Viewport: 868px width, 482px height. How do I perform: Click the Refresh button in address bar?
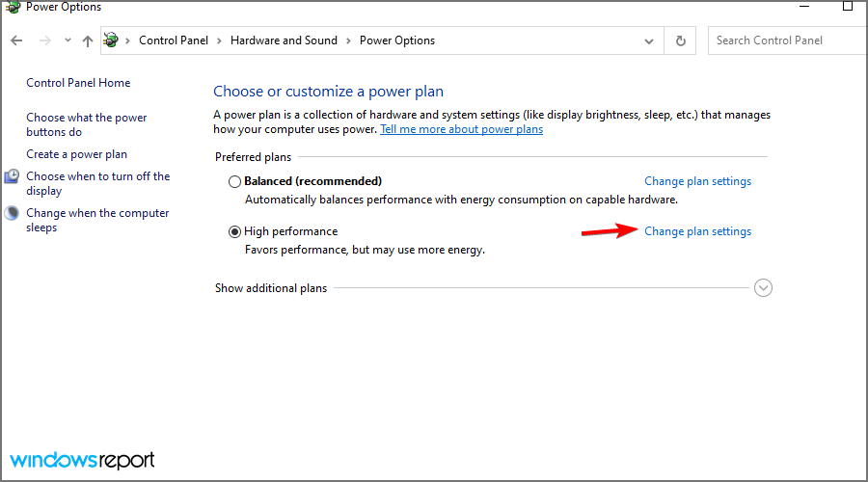(x=681, y=40)
